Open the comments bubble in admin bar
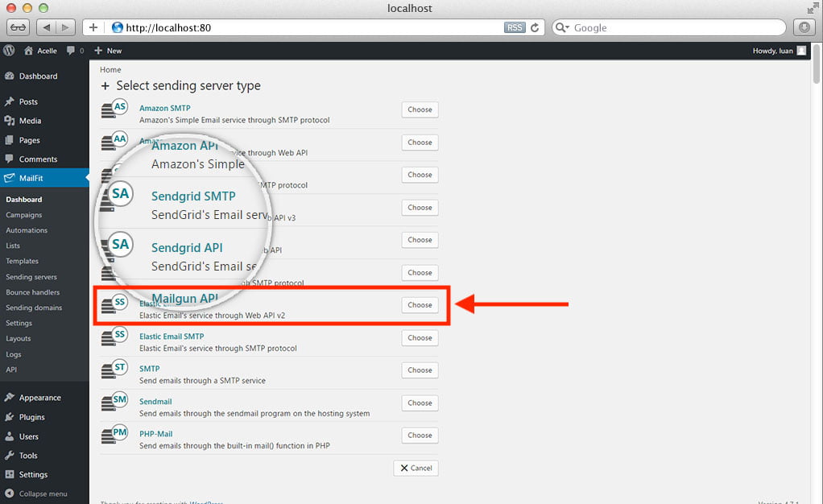Viewport: 823px width, 504px height. tap(75, 51)
